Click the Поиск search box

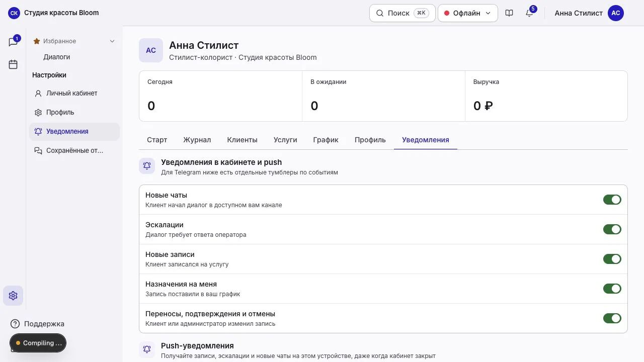pos(403,13)
